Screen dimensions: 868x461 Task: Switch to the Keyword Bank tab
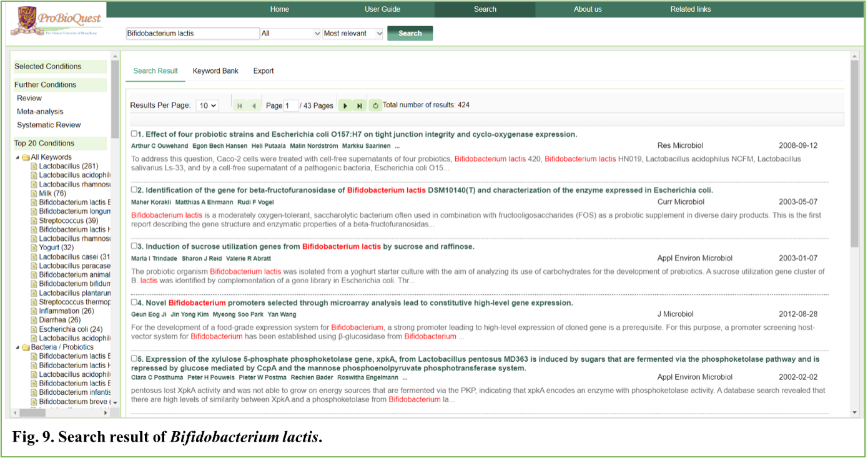(215, 71)
